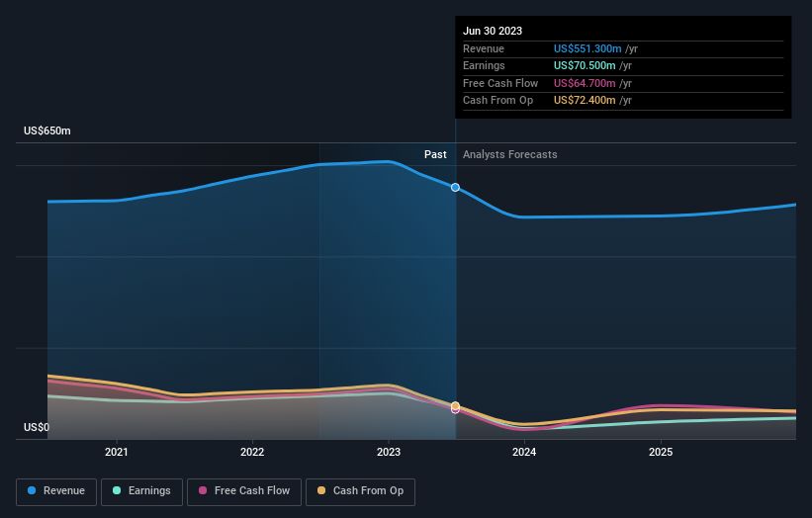Image resolution: width=812 pixels, height=518 pixels.
Task: Toggle the Revenue legend series
Action: tap(56, 491)
